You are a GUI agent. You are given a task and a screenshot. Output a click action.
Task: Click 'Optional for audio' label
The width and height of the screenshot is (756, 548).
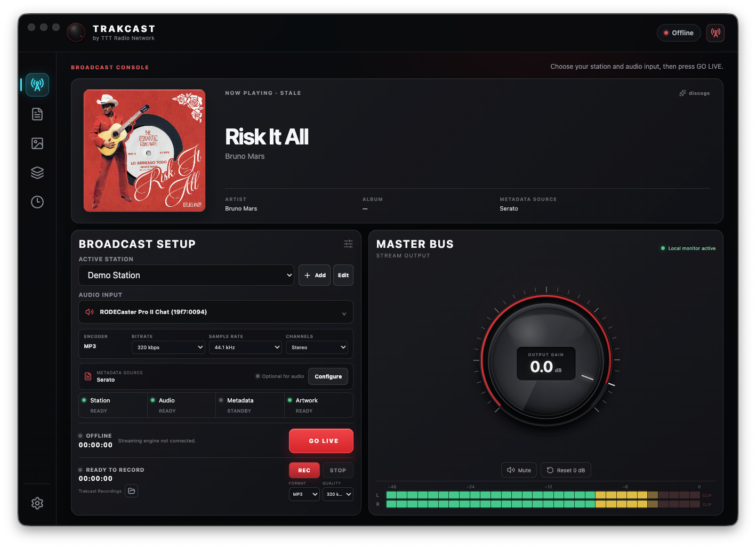pyautogui.click(x=283, y=376)
